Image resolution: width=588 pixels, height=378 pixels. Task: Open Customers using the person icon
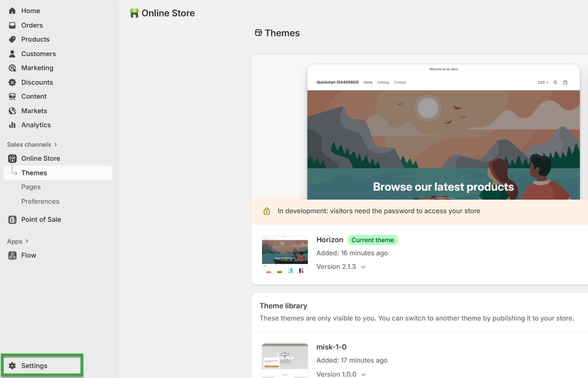pos(12,54)
